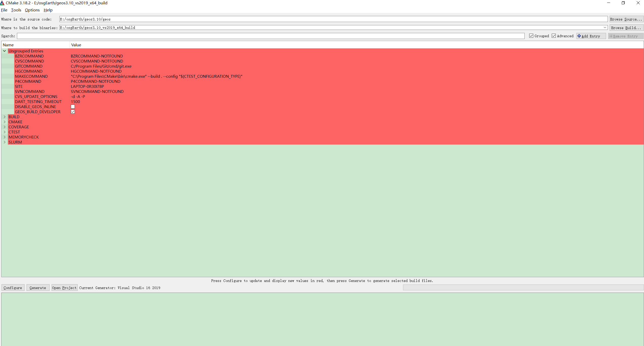The width and height of the screenshot is (644, 346).
Task: Select the SVNCOMMAND entry name
Action: [30, 91]
